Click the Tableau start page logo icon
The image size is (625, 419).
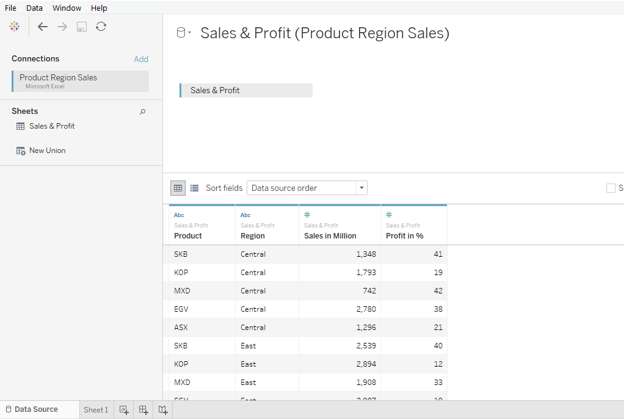(x=14, y=27)
